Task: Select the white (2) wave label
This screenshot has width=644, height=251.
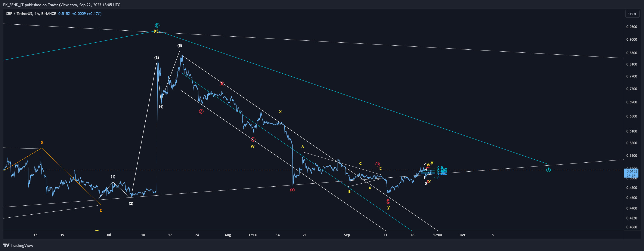Action: point(131,203)
